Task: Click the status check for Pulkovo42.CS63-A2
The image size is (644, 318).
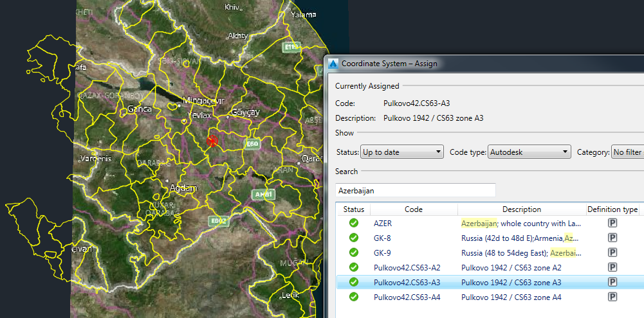Action: coord(354,267)
